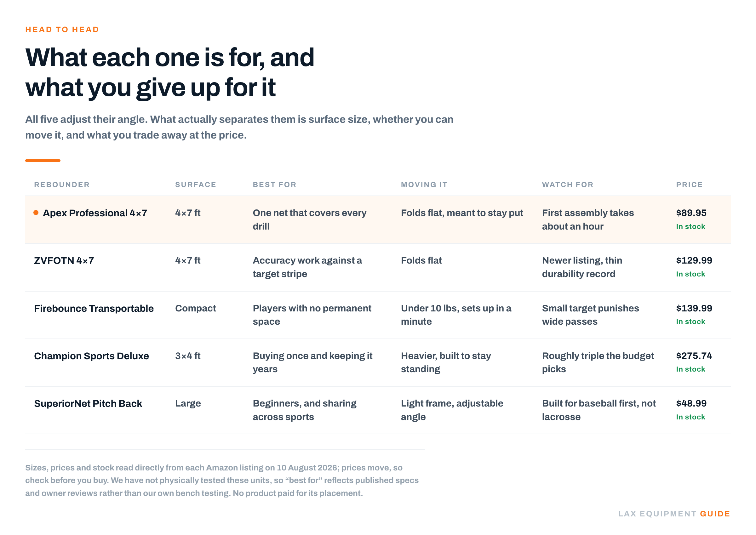Click SuperiorNet Pitch Back product name
The image size is (756, 535).
[x=88, y=404]
